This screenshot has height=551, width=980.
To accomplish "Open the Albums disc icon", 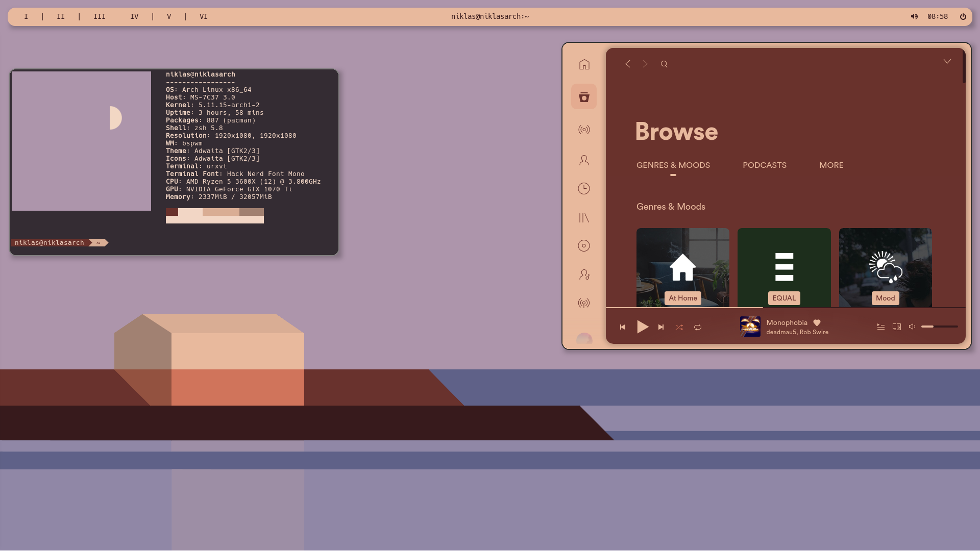I will click(584, 246).
